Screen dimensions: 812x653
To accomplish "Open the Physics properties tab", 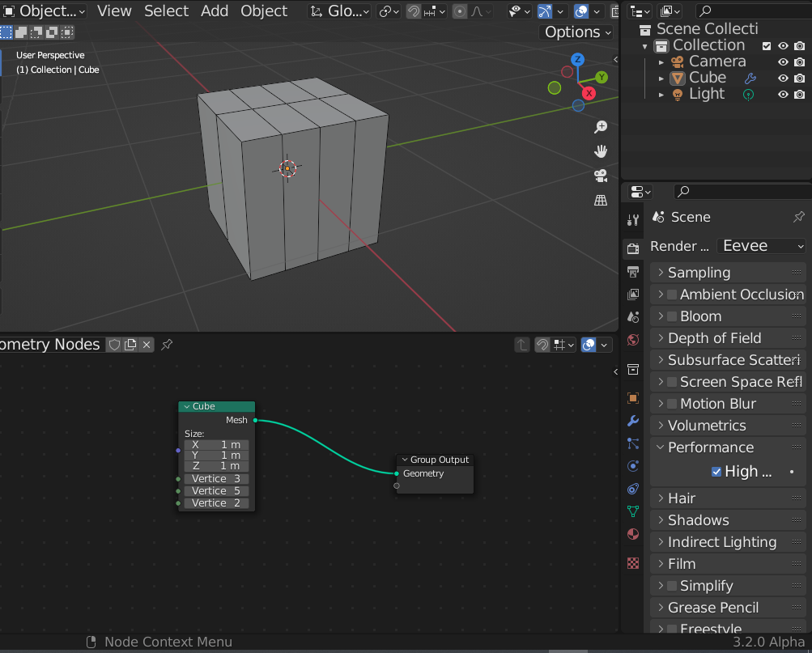I will pyautogui.click(x=633, y=466).
